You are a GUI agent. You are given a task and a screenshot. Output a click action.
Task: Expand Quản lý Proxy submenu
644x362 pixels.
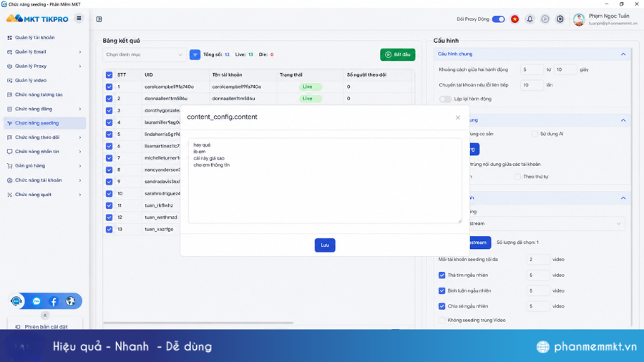coord(80,66)
